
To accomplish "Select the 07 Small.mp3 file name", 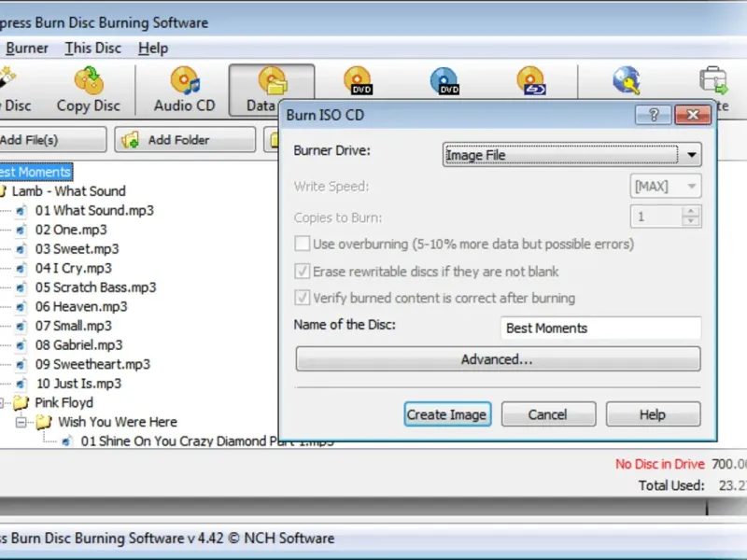I will 74,326.
